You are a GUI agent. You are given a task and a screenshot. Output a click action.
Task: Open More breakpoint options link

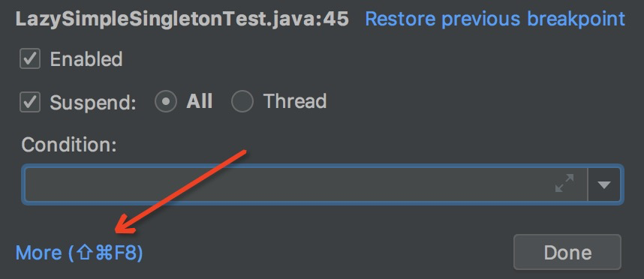(x=80, y=253)
